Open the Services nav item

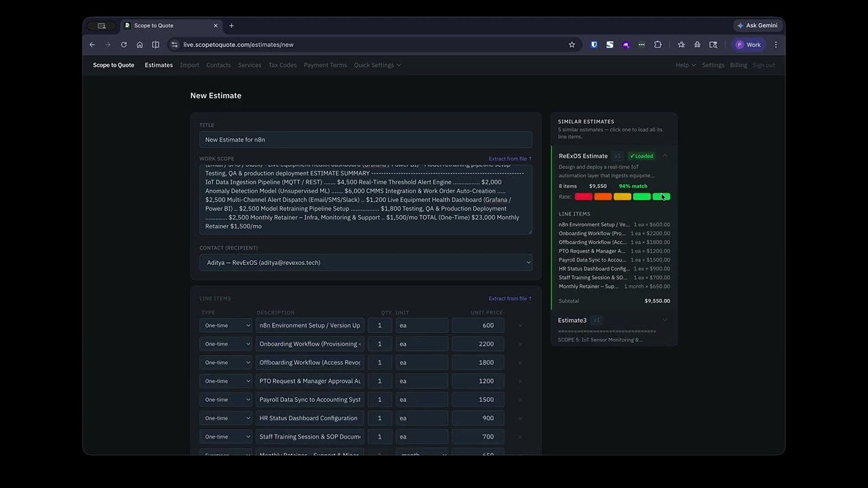[250, 65]
